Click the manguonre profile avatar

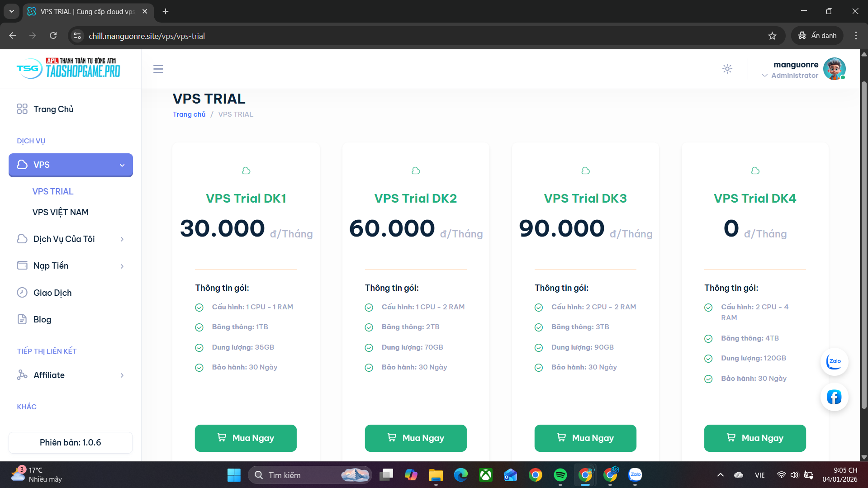click(x=834, y=69)
